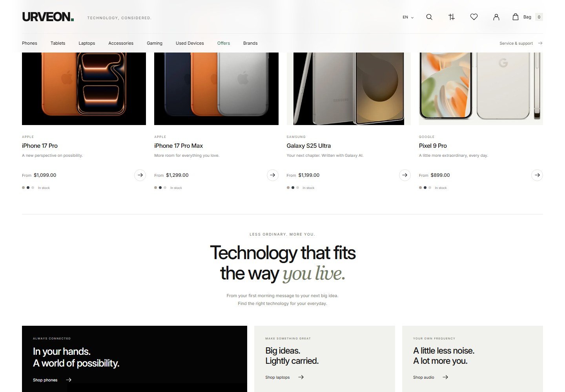Click 'In stock' under Pixel 9 Pro

coord(441,188)
